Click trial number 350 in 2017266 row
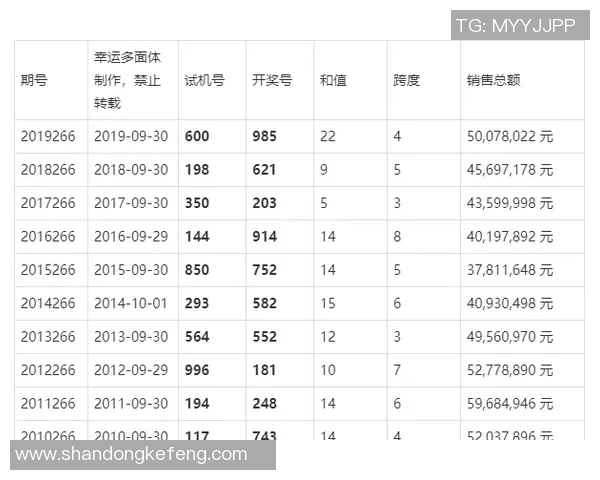The image size is (600, 480). [197, 203]
